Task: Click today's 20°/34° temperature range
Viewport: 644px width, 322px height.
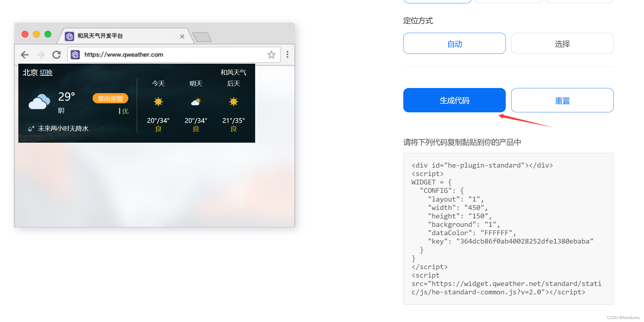Action: click(158, 120)
